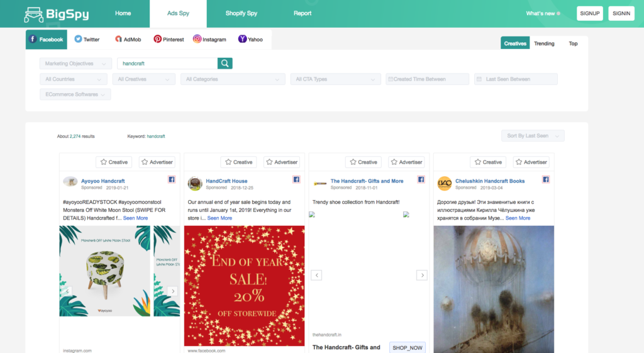Select the Twitter platform tab
The image size is (644, 353).
click(x=87, y=40)
